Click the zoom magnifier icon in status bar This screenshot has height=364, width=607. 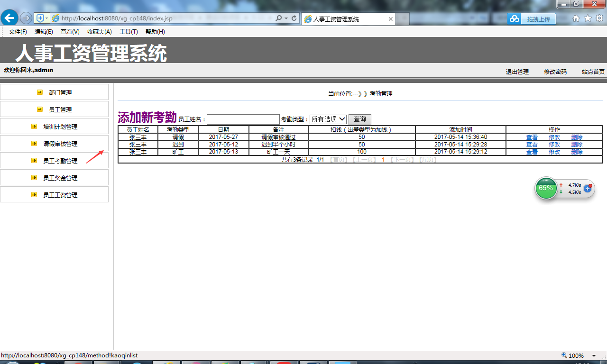[564, 355]
